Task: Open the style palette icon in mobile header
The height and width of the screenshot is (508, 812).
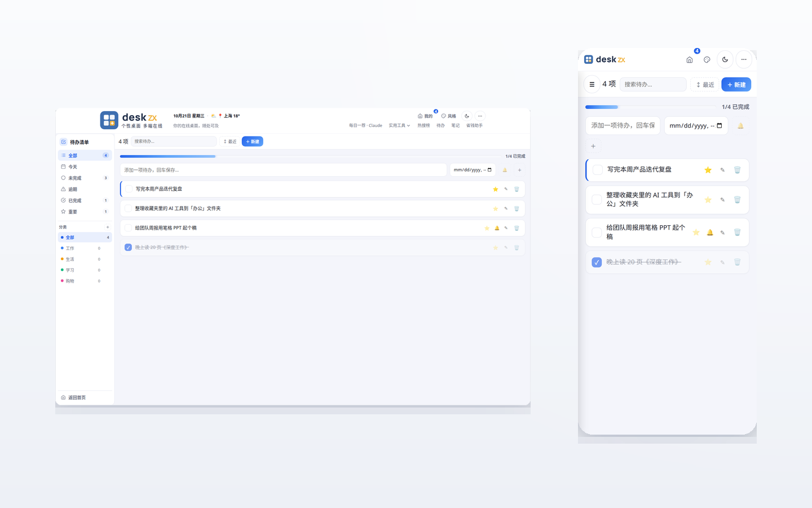Action: (707, 59)
